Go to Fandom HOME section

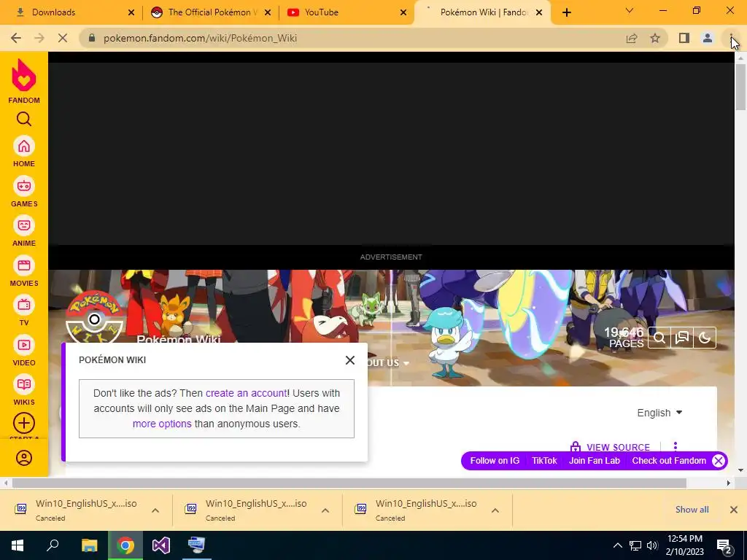pyautogui.click(x=24, y=152)
